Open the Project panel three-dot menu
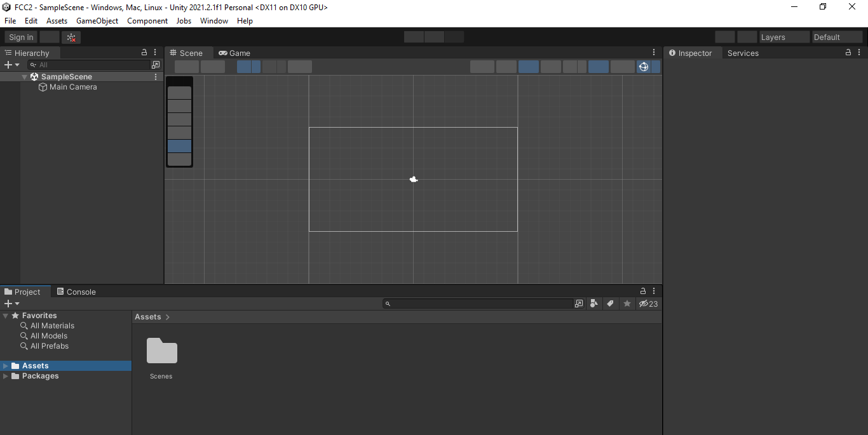The height and width of the screenshot is (435, 868). (654, 291)
